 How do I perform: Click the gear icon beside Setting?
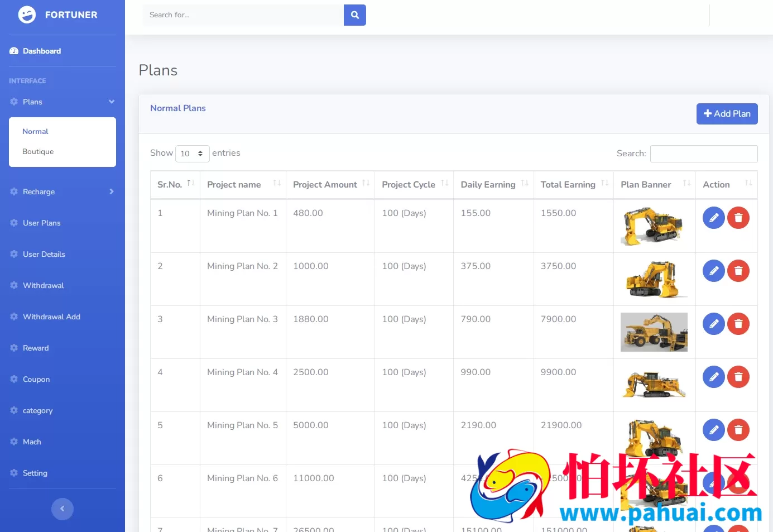point(14,473)
